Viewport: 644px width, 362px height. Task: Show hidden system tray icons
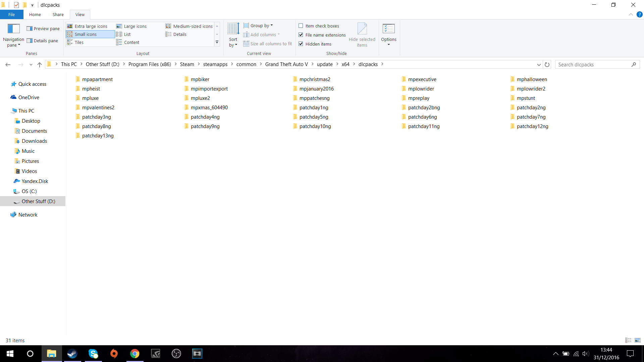pyautogui.click(x=555, y=354)
